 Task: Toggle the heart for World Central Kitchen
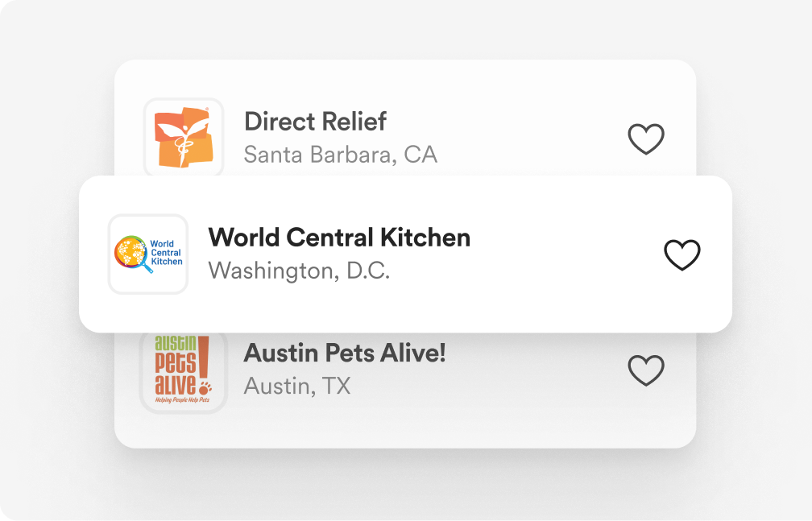(x=682, y=254)
